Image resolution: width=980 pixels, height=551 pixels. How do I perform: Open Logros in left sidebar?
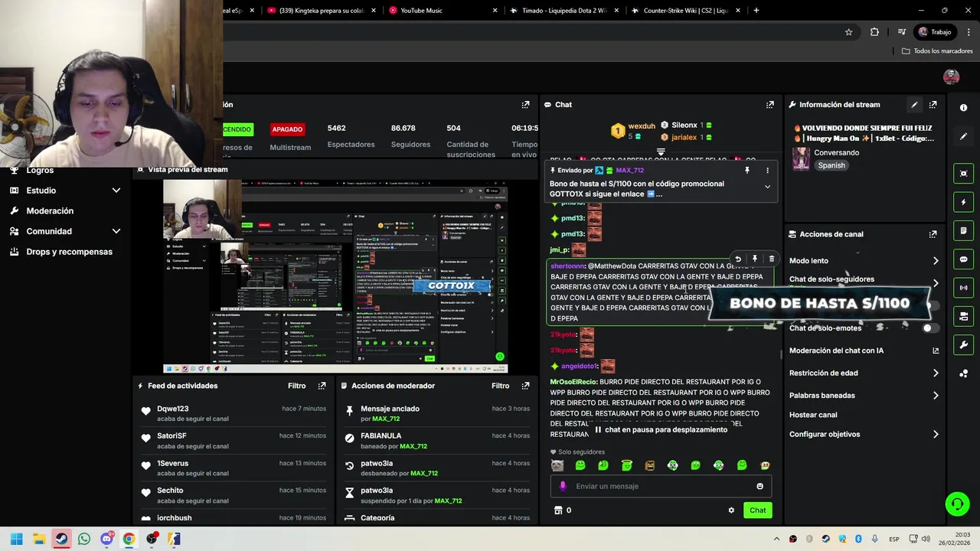click(40, 171)
